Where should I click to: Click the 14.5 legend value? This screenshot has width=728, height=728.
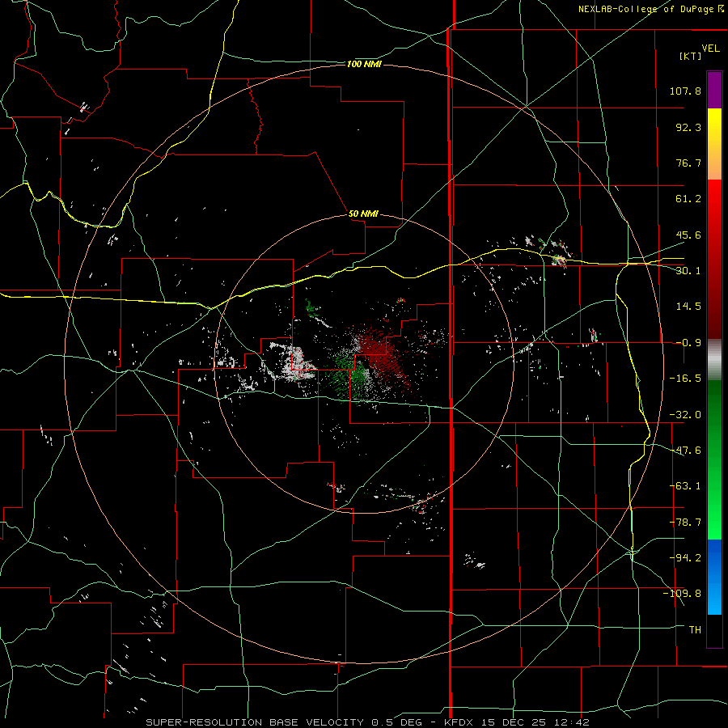click(x=688, y=307)
